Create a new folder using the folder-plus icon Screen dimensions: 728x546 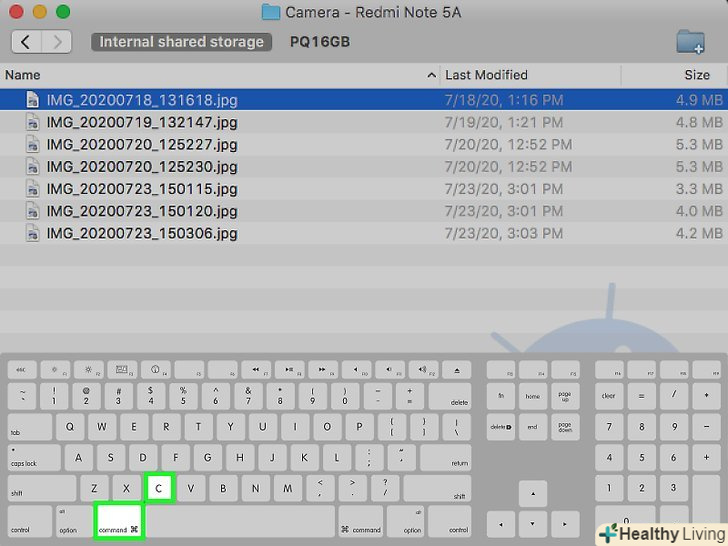coord(690,42)
